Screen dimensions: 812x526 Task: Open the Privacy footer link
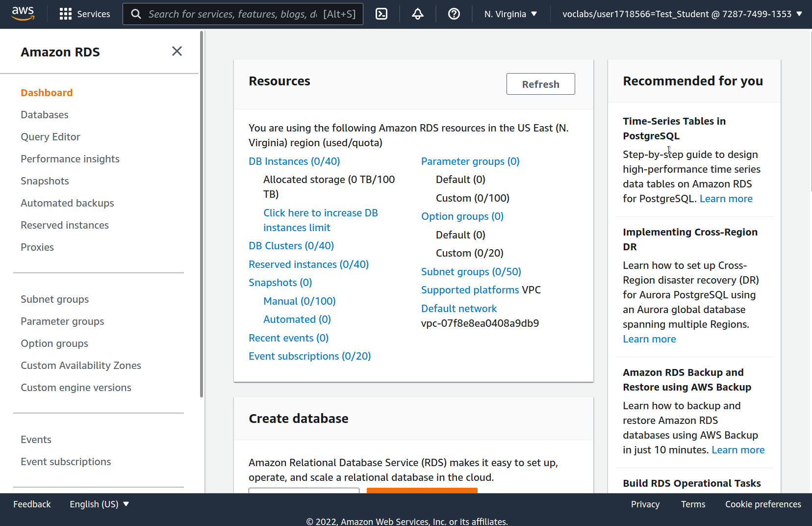tap(645, 504)
